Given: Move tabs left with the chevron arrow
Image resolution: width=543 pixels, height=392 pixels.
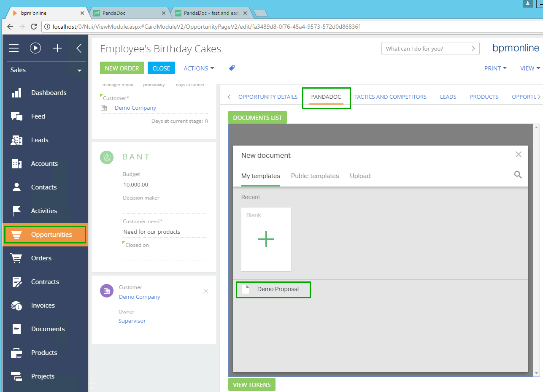Looking at the screenshot, I should (x=229, y=97).
